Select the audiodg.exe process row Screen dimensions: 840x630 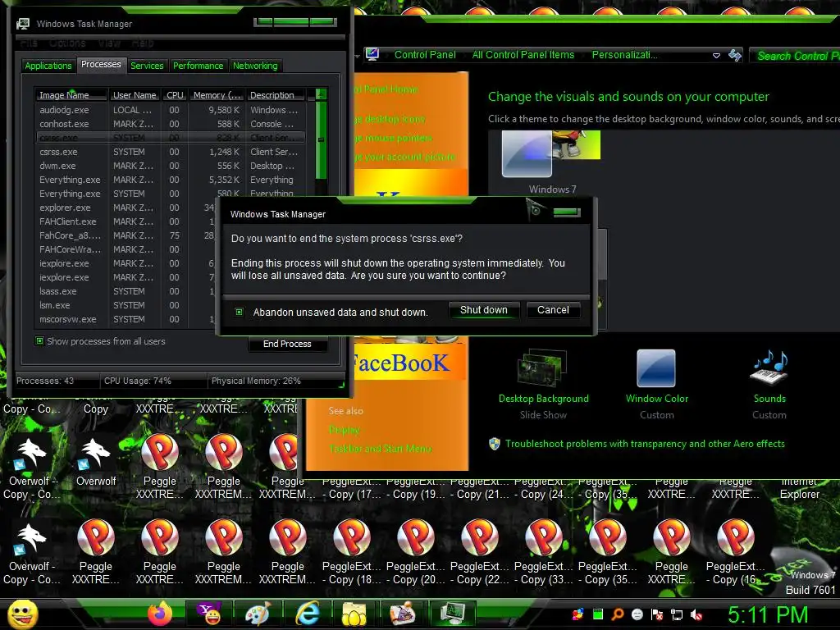click(170, 110)
